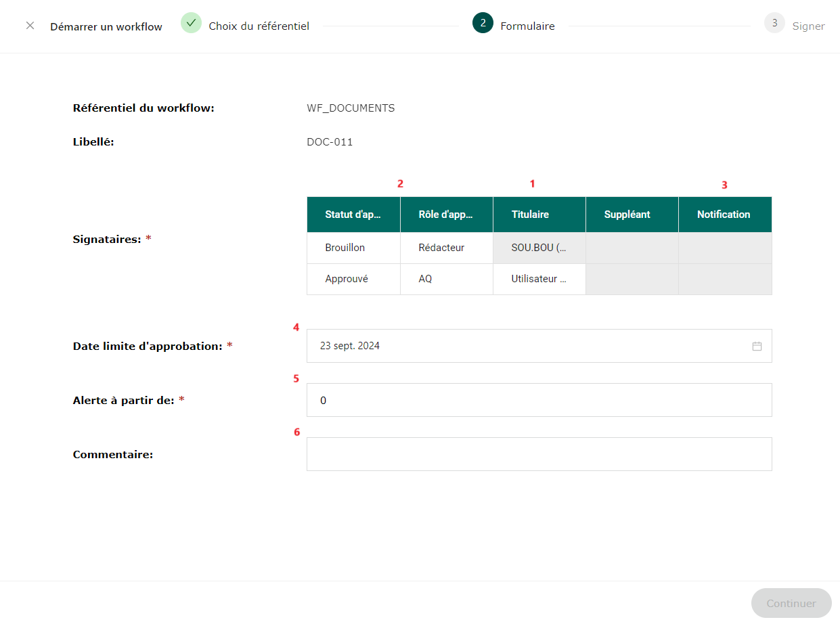The width and height of the screenshot is (840, 624).
Task: Open the calendar icon in date field
Action: click(x=757, y=346)
